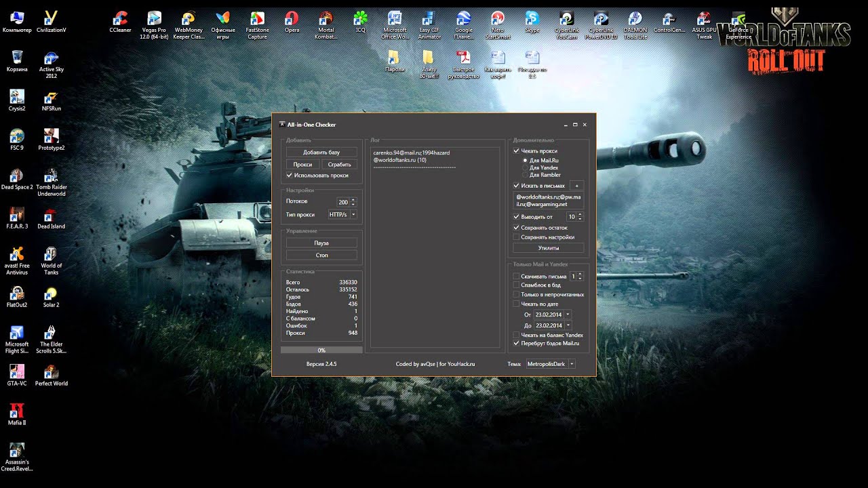Click the Версия 2.4.5 label
The height and width of the screenshot is (488, 868).
pos(321,364)
